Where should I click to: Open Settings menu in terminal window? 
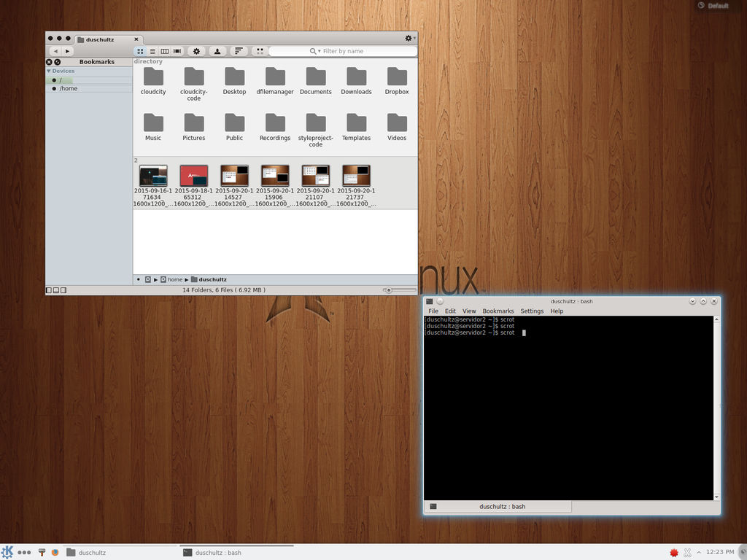[x=532, y=311]
